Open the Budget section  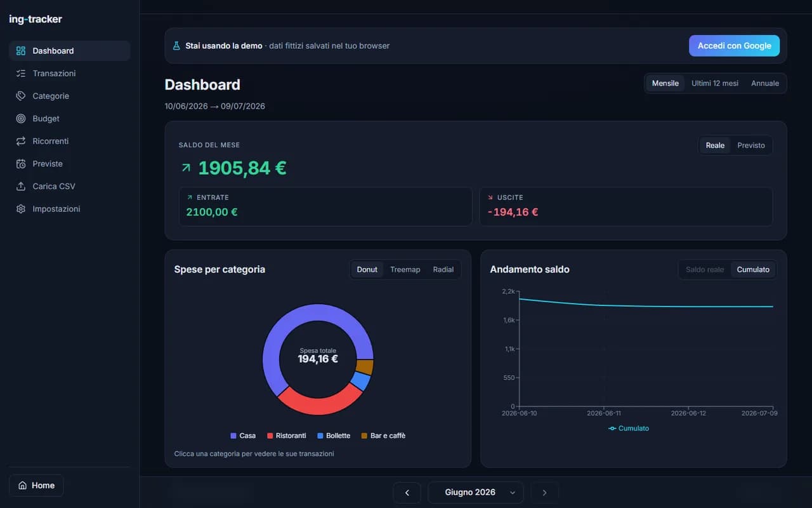[x=70, y=119]
